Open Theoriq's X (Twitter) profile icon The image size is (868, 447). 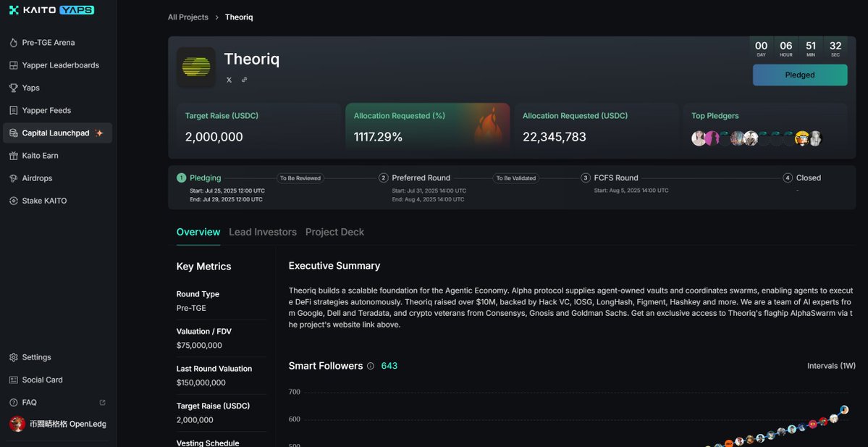click(x=229, y=80)
